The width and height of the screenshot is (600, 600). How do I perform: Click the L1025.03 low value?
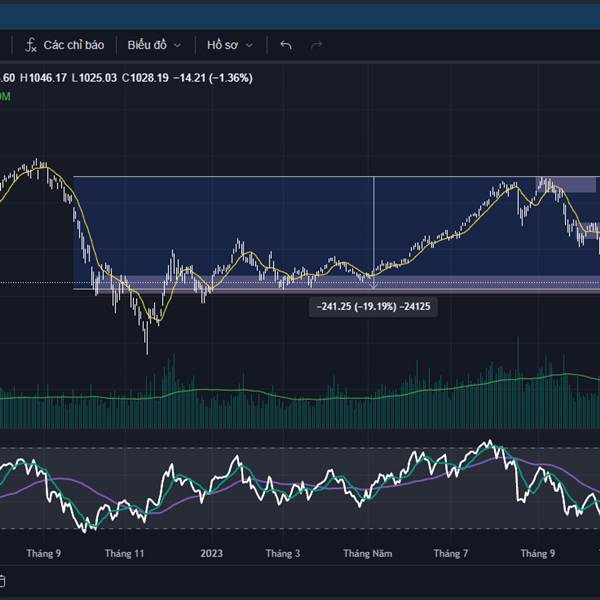(94, 78)
